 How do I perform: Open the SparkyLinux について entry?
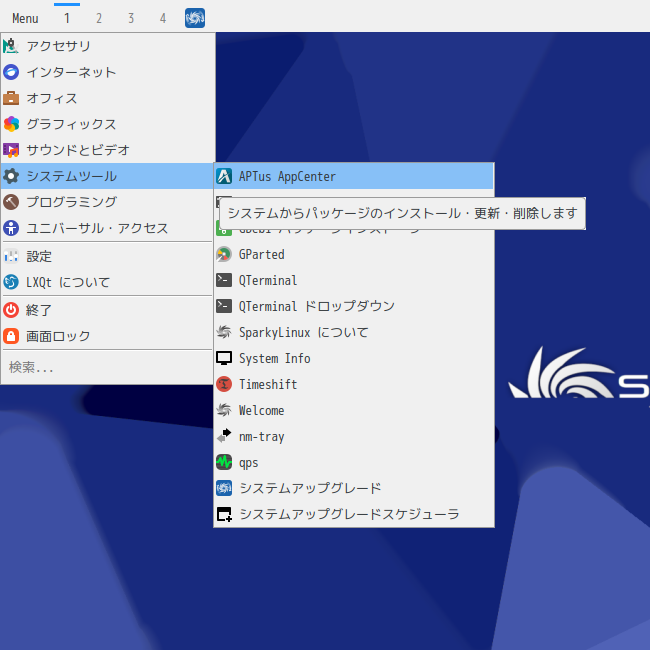click(x=354, y=332)
